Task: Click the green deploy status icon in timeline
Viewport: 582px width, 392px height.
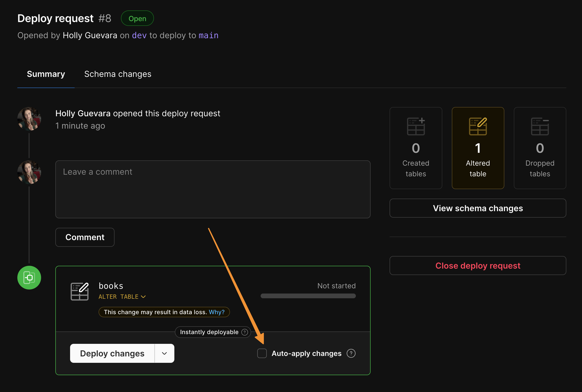Action: (29, 277)
